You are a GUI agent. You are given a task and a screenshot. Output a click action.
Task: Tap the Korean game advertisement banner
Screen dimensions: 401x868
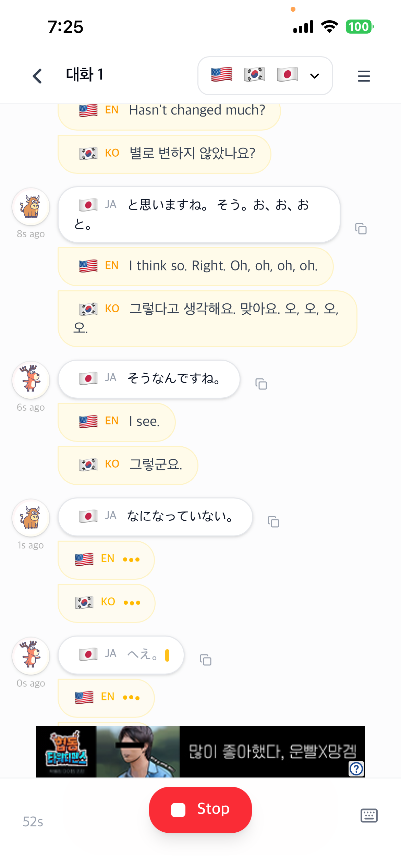click(x=200, y=751)
